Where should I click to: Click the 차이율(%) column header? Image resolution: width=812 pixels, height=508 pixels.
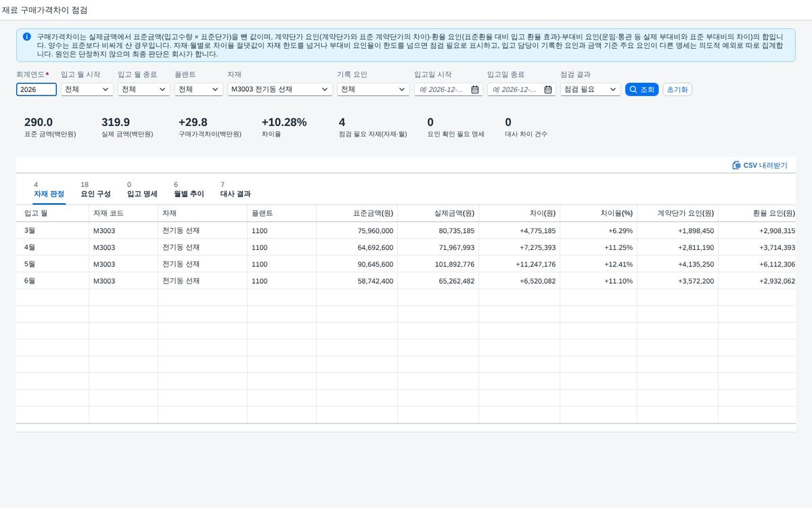[x=599, y=213]
